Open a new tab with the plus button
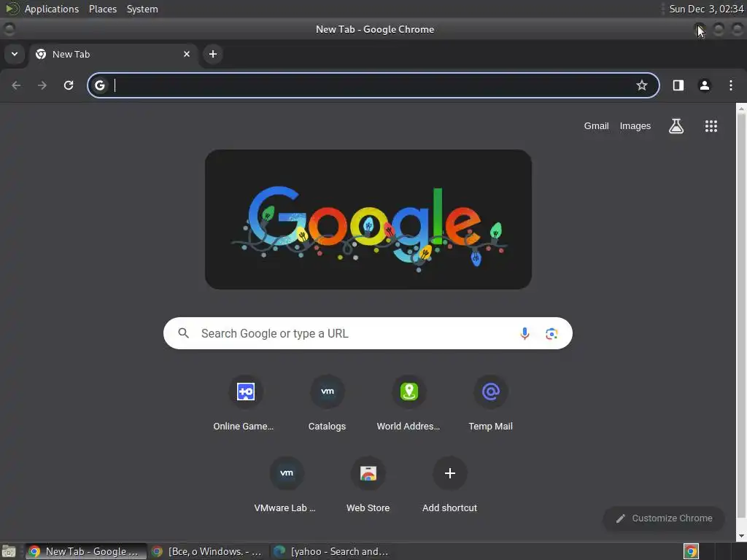747x560 pixels. pyautogui.click(x=213, y=54)
